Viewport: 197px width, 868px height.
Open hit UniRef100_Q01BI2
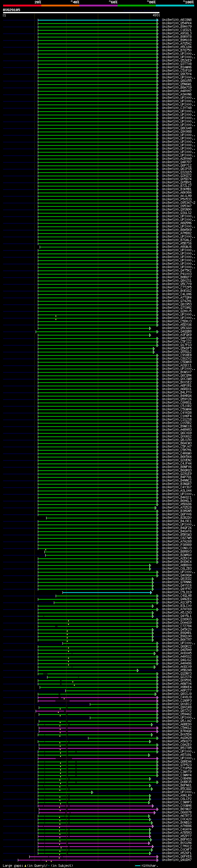click(x=177, y=704)
